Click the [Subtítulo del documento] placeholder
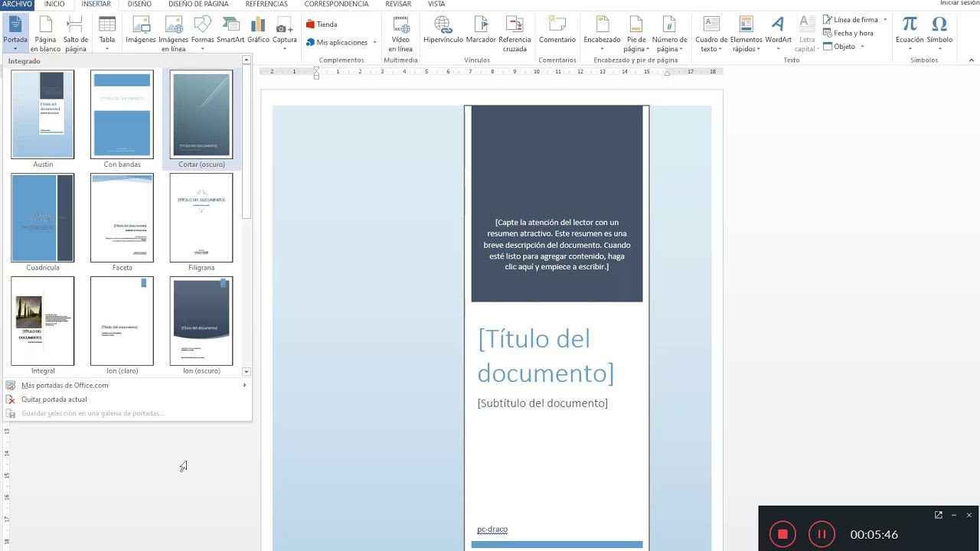Screen dimensions: 980x551 (x=543, y=403)
